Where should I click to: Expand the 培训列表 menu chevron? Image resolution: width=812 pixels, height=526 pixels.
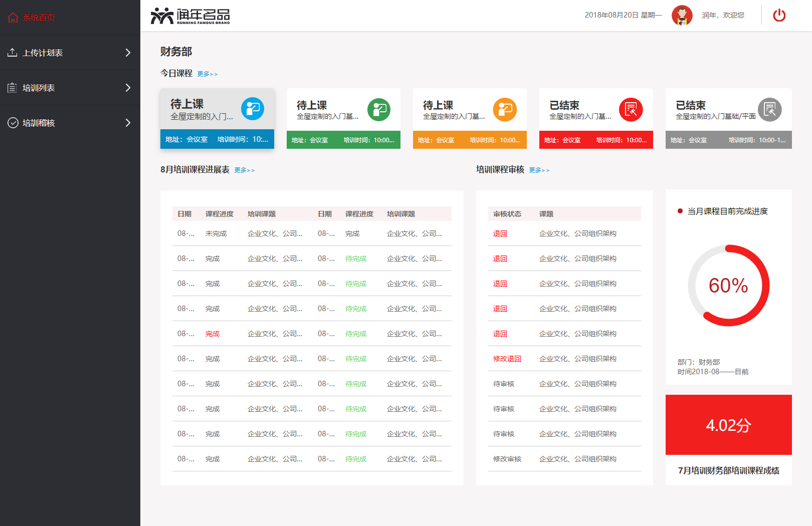[x=128, y=88]
